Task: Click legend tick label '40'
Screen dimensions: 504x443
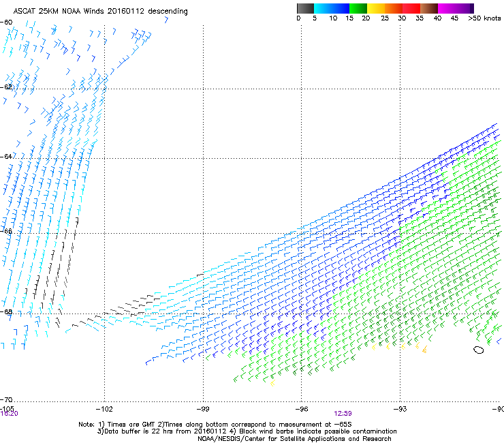Action: [437, 18]
